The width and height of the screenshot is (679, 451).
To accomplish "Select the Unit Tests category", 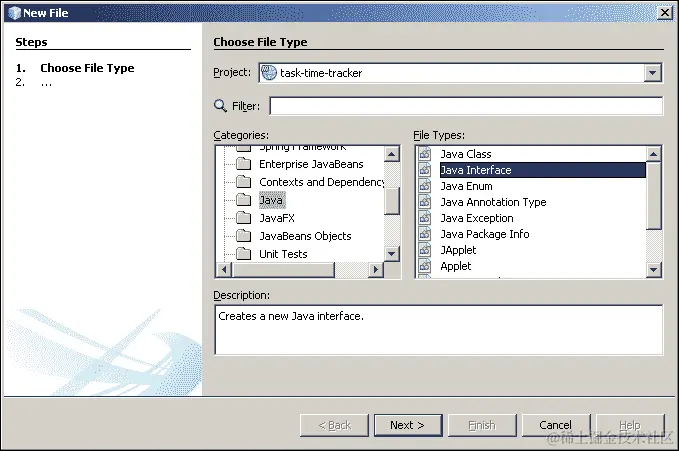I will click(x=283, y=254).
